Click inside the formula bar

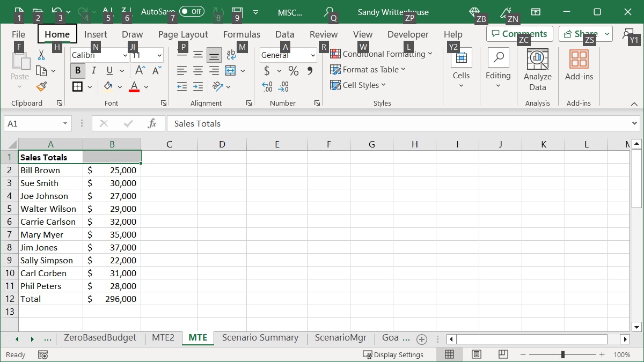pyautogui.click(x=322, y=123)
